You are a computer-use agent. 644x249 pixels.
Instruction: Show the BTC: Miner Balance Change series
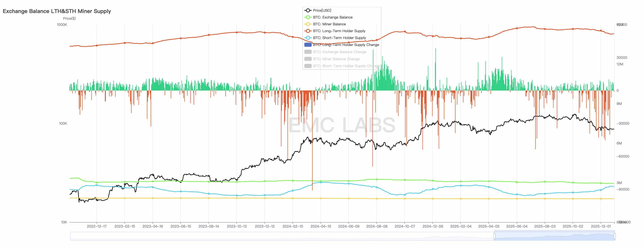(336, 59)
